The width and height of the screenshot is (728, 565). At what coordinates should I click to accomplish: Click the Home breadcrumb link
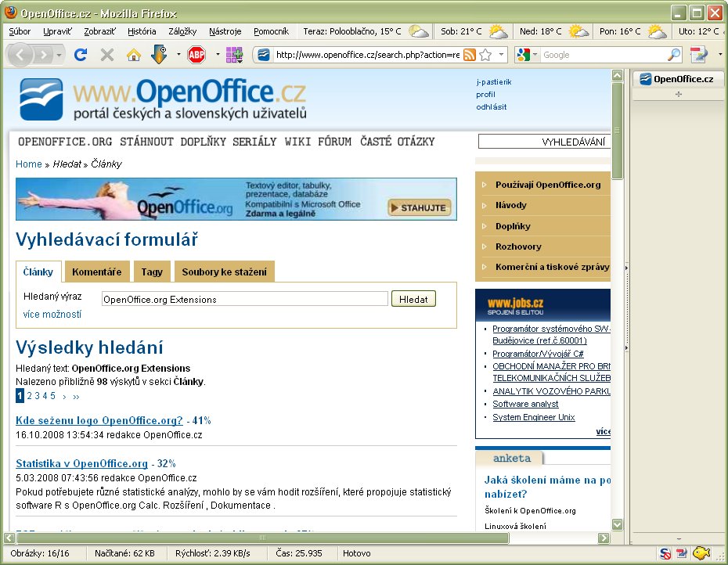[x=29, y=164]
